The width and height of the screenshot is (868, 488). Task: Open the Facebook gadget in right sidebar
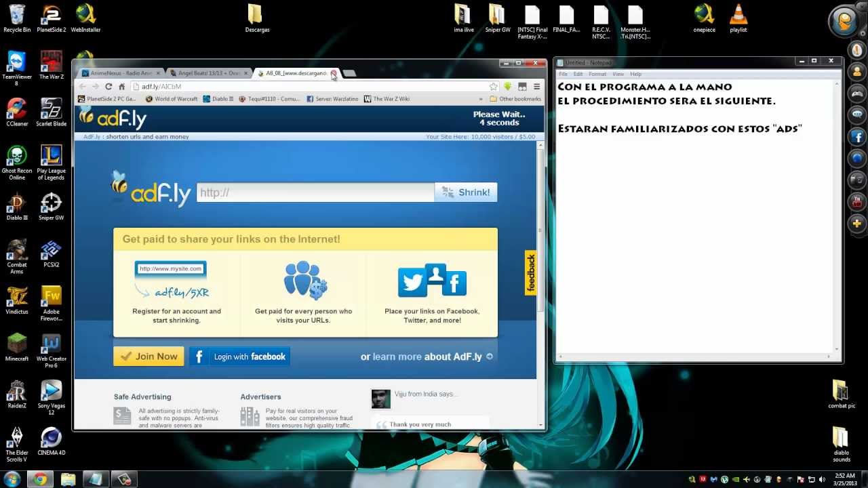857,137
